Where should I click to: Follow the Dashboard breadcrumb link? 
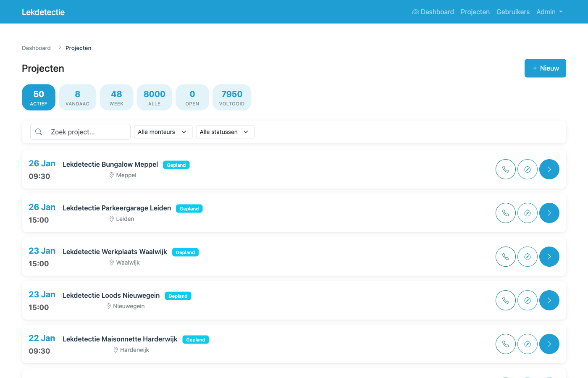[x=36, y=48]
